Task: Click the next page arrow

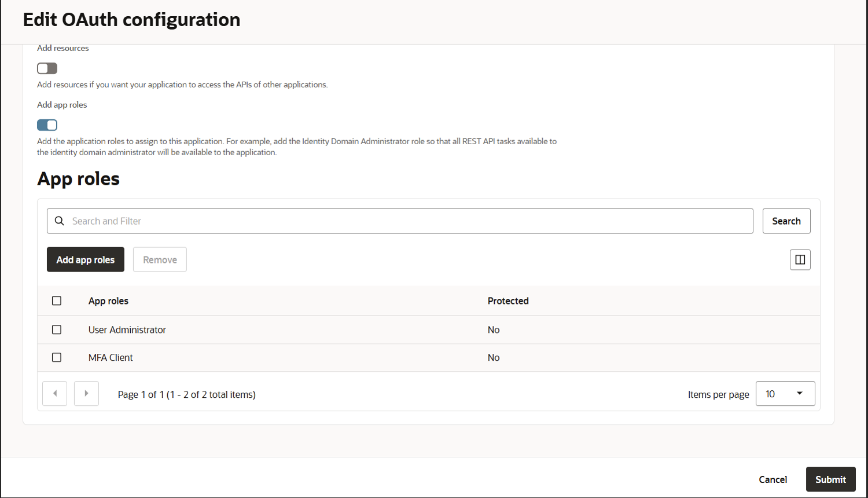Action: point(86,393)
